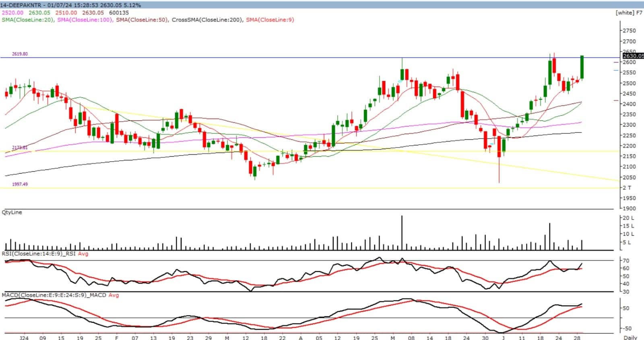Open the QtyLine volume panel label

pos(12,212)
